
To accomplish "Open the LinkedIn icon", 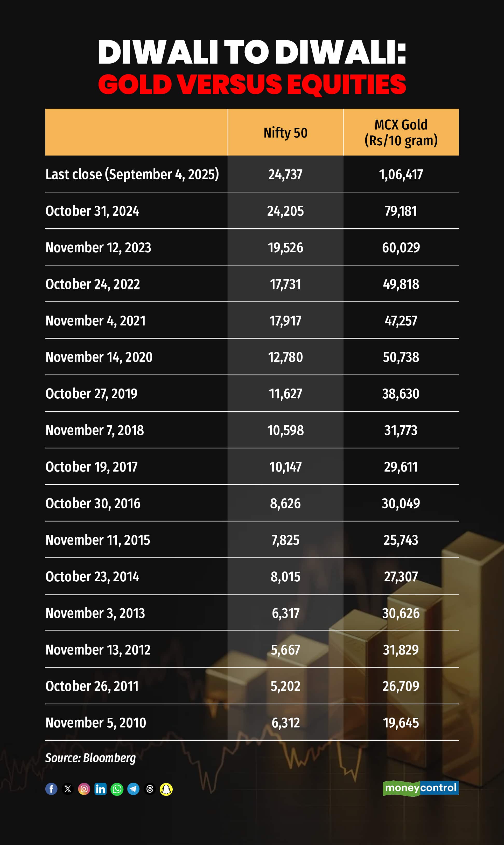I will click(101, 789).
